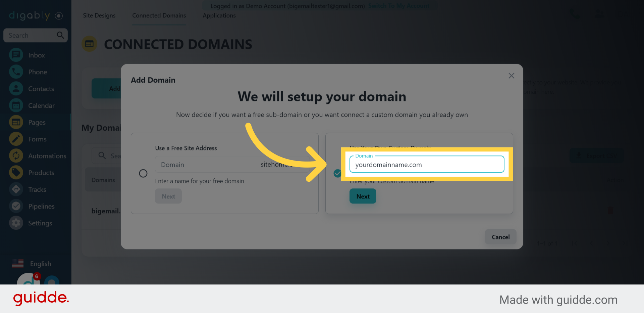Screen dimensions: 644x313
Task: Click the Connected Domains page header icon
Action: 90,44
